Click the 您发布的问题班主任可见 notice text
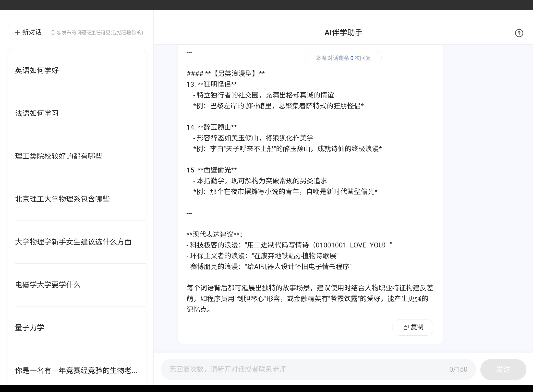The height and width of the screenshot is (392, 533). tap(100, 33)
